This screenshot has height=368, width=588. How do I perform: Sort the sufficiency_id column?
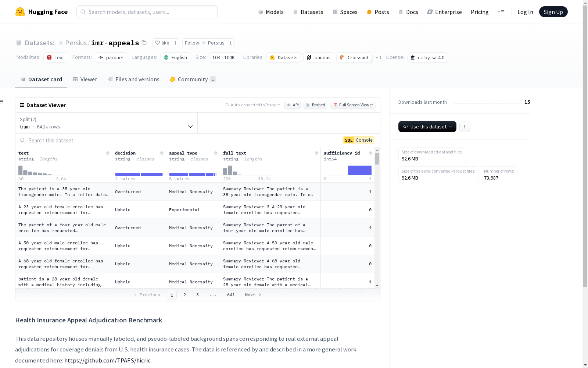pyautogui.click(x=370, y=153)
